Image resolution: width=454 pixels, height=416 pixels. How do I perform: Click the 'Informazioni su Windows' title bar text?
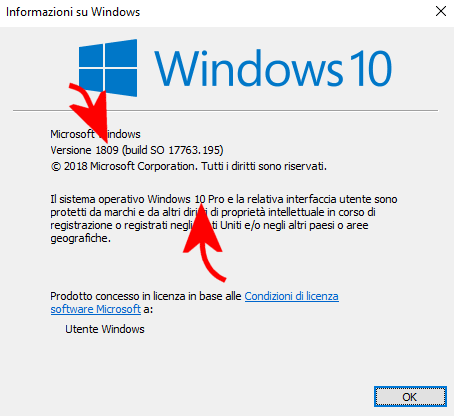(73, 12)
